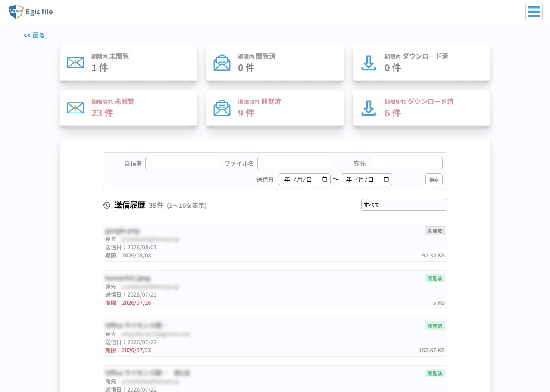Click the 未閲覧 status badge
The image size is (550, 392).
click(x=435, y=231)
